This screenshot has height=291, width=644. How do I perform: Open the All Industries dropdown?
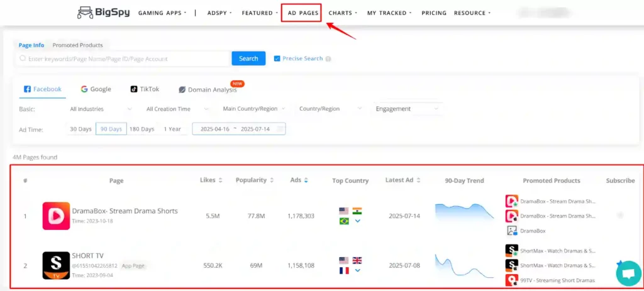101,109
